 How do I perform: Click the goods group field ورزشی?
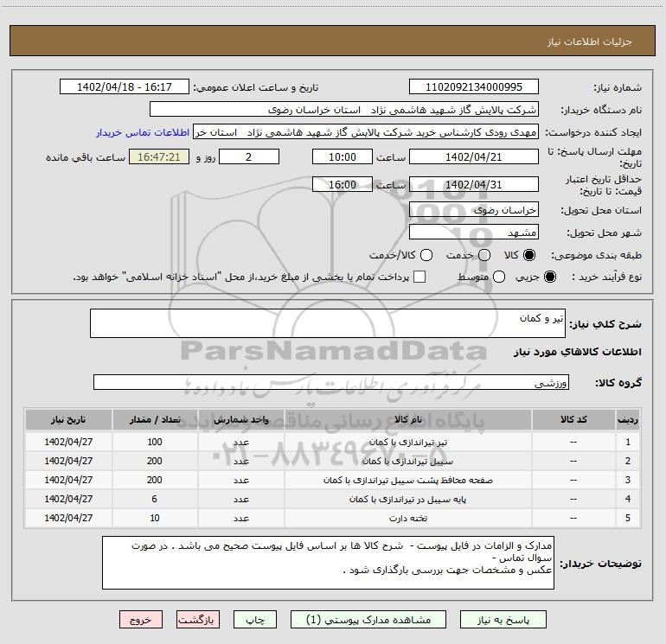331,382
